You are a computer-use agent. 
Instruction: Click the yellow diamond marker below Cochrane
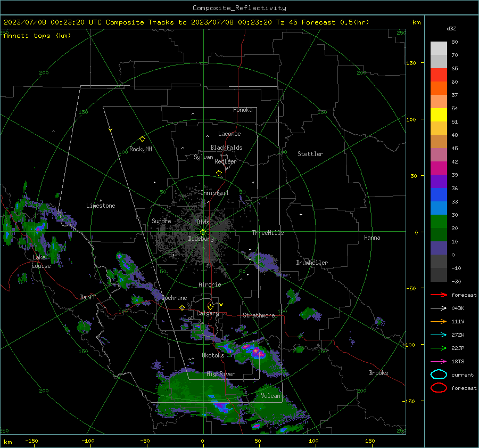click(x=183, y=307)
